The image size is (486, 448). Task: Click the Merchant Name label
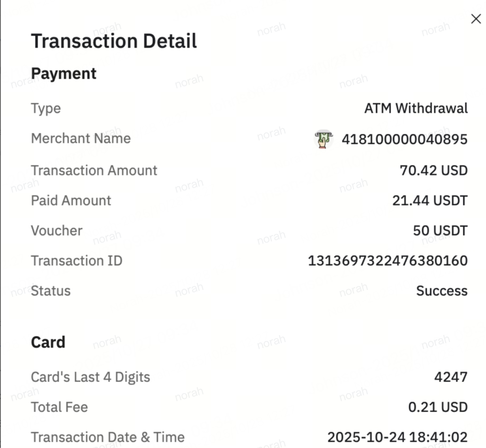[x=81, y=138]
